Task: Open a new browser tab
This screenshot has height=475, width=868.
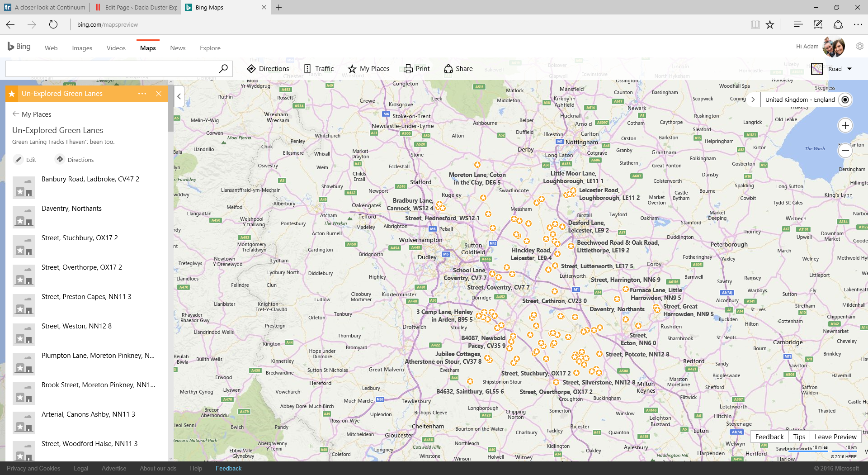Action: (279, 7)
